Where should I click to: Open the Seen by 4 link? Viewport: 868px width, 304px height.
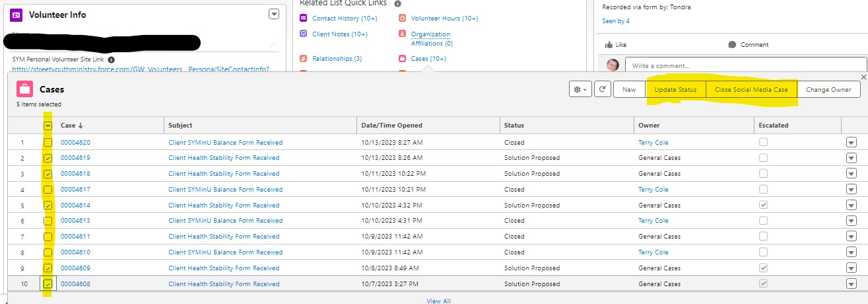click(616, 21)
